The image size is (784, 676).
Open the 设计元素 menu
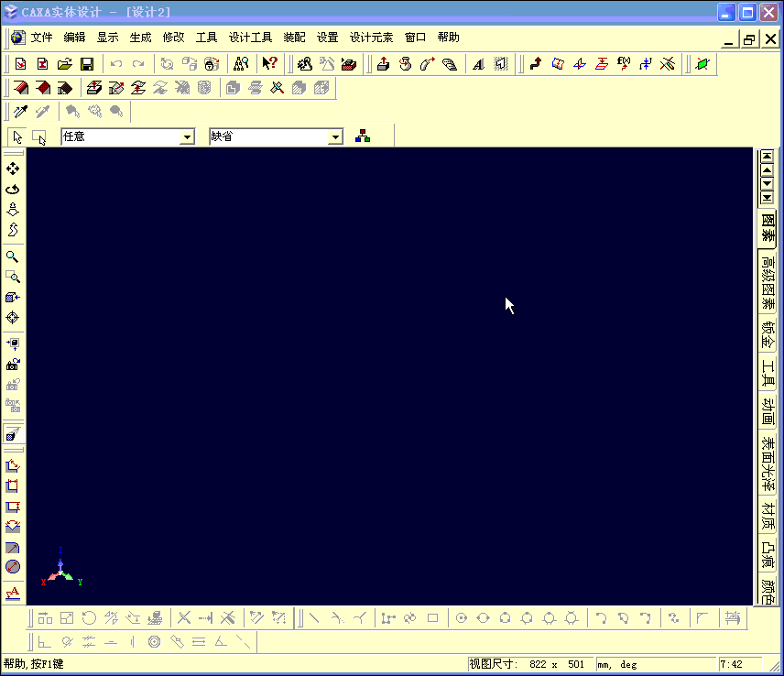pos(372,38)
